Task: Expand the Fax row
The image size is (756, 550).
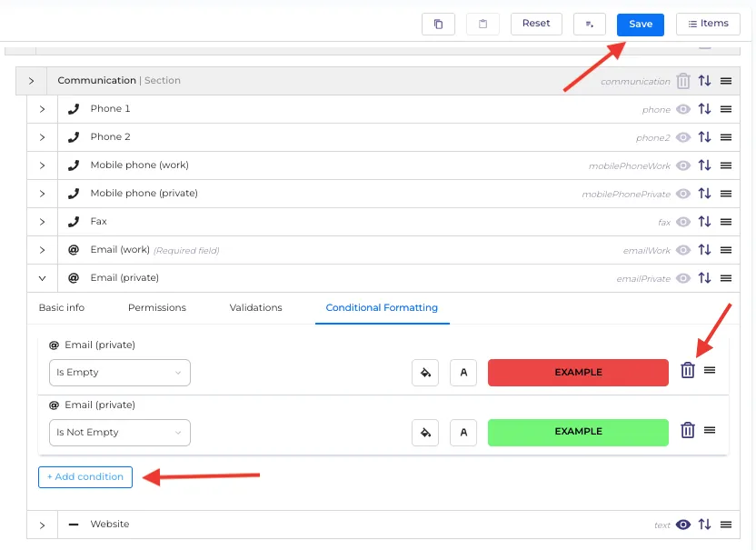Action: click(x=43, y=222)
